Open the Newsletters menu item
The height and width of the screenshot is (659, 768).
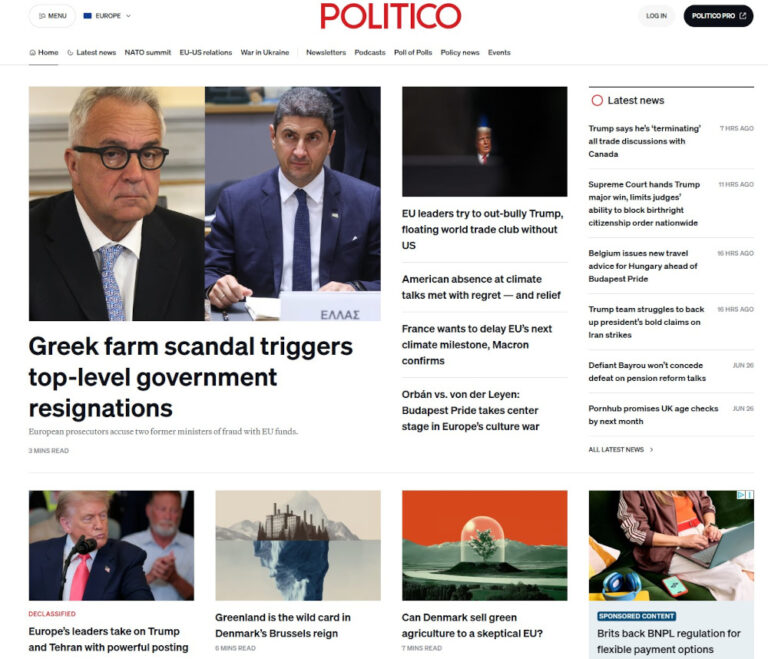pos(326,52)
